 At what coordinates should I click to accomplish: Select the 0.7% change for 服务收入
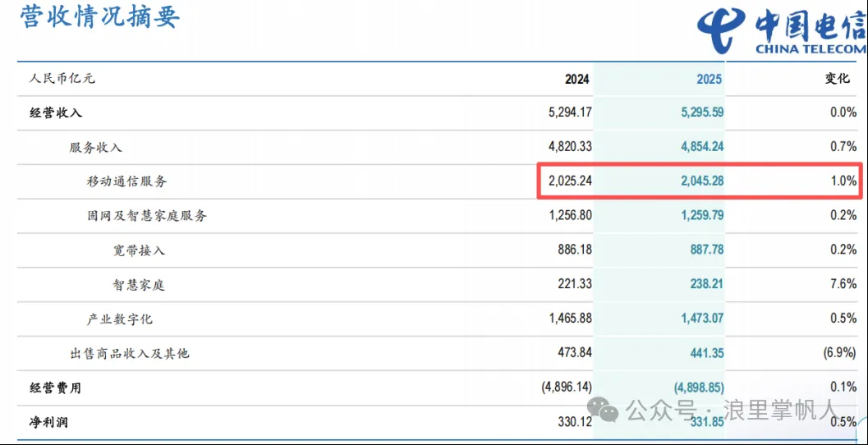tap(843, 147)
